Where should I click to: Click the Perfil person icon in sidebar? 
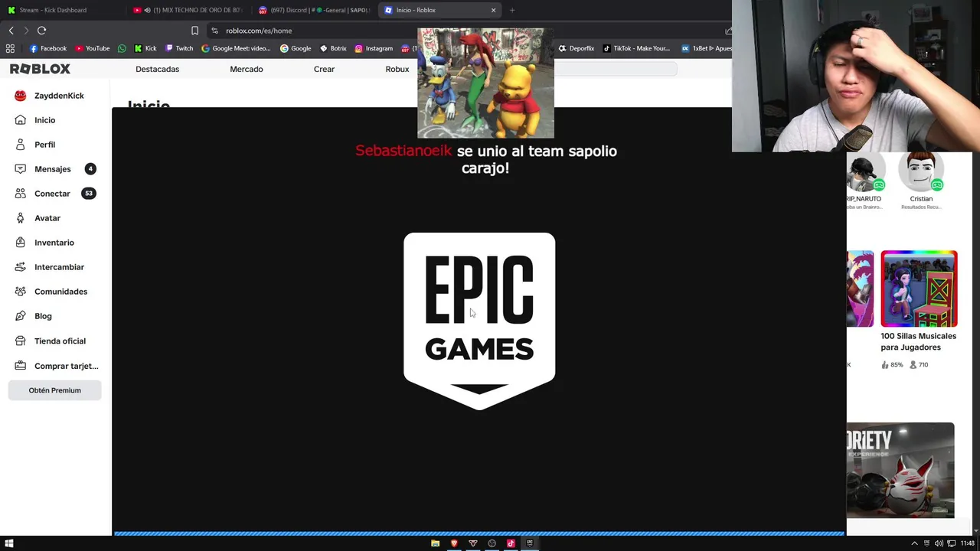coord(20,145)
